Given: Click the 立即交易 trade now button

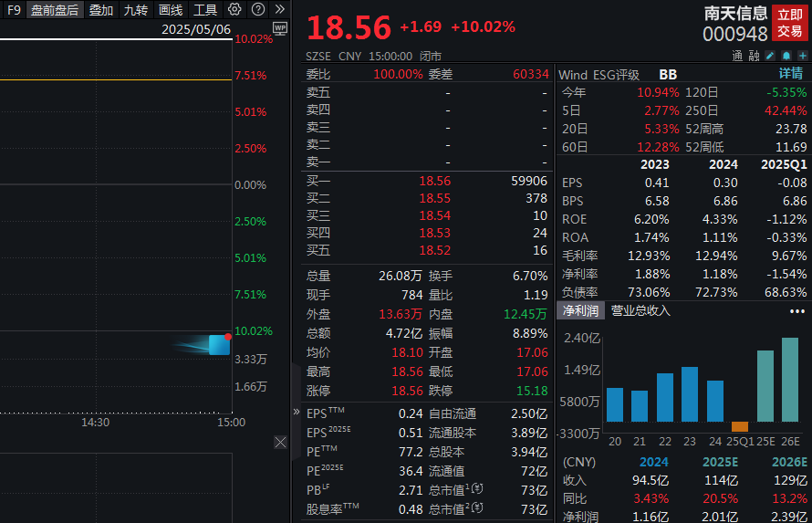Looking at the screenshot, I should tap(790, 23).
